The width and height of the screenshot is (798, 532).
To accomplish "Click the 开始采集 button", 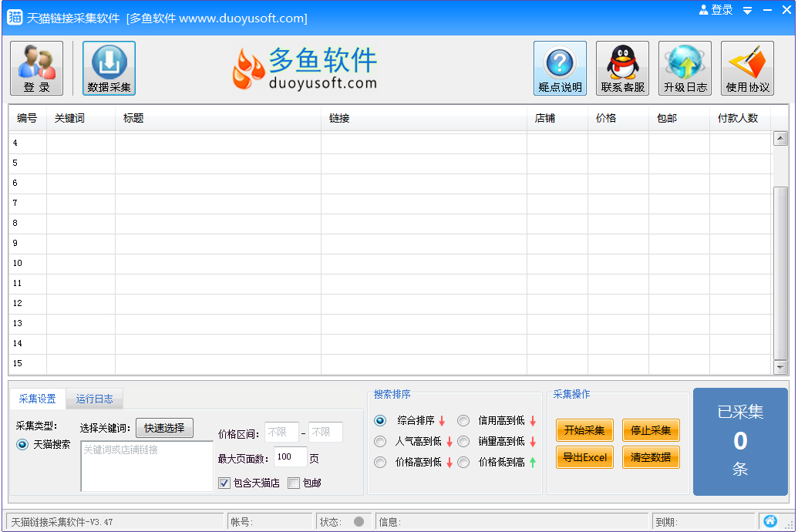I will (584, 431).
